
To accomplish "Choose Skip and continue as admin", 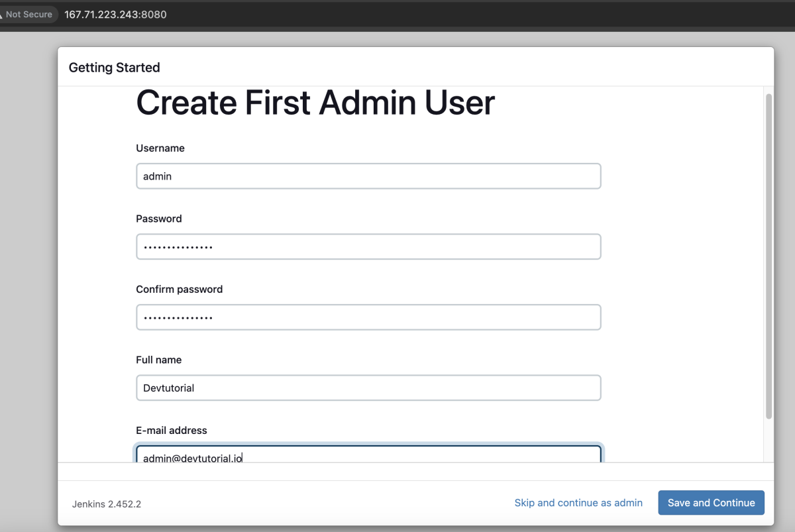I will click(x=578, y=503).
